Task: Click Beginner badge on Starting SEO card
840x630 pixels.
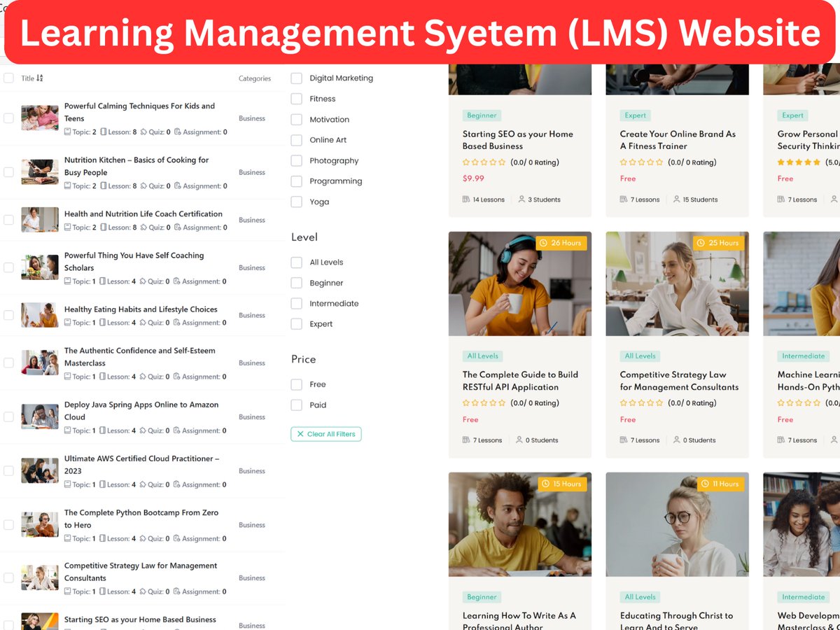Action: 482,115
